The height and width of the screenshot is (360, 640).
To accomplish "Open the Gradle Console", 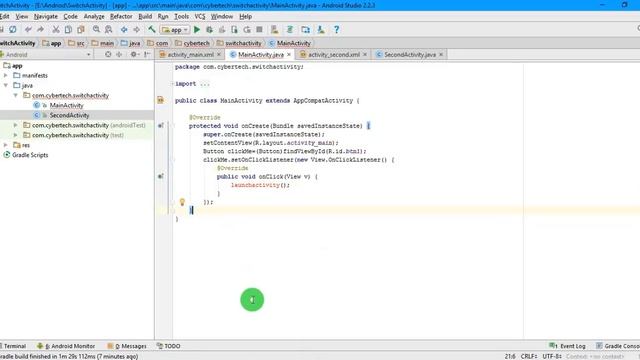I will 618,346.
